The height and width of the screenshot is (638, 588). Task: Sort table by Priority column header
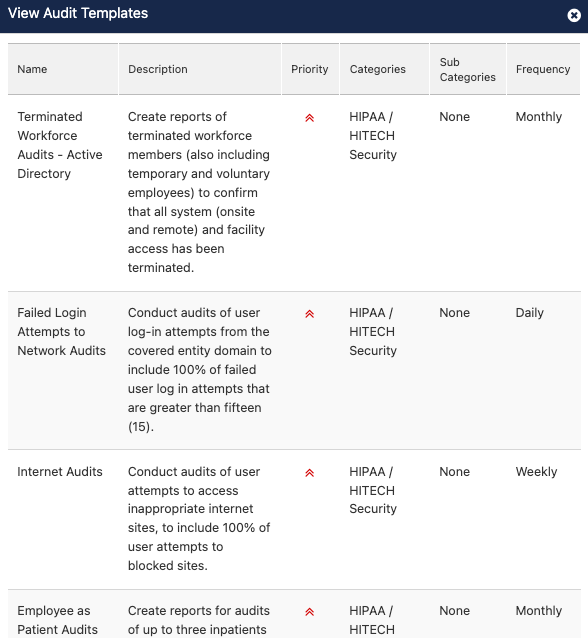[310, 69]
